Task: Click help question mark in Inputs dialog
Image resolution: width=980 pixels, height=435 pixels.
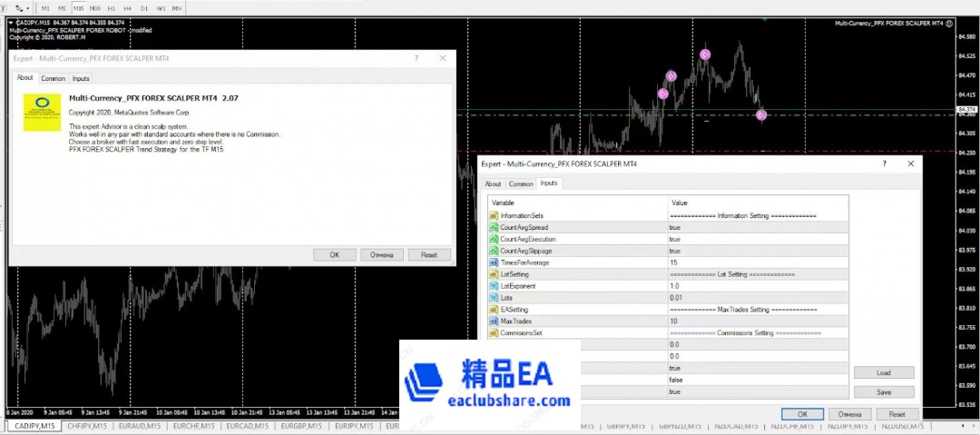Action: [885, 164]
